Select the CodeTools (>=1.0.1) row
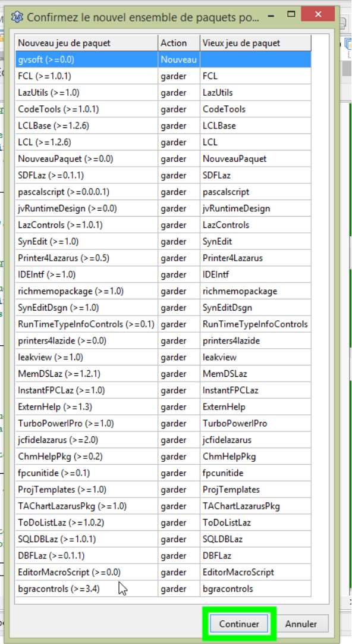The height and width of the screenshot is (644, 352). (x=164, y=110)
